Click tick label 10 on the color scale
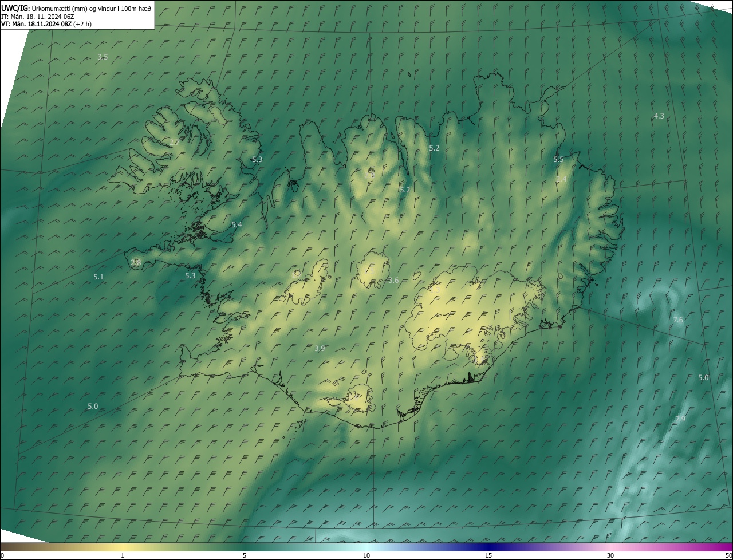The height and width of the screenshot is (560, 733). click(366, 555)
